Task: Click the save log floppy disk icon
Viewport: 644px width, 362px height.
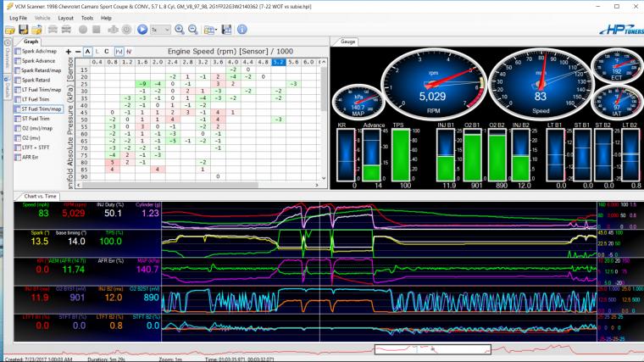Action: (25, 29)
